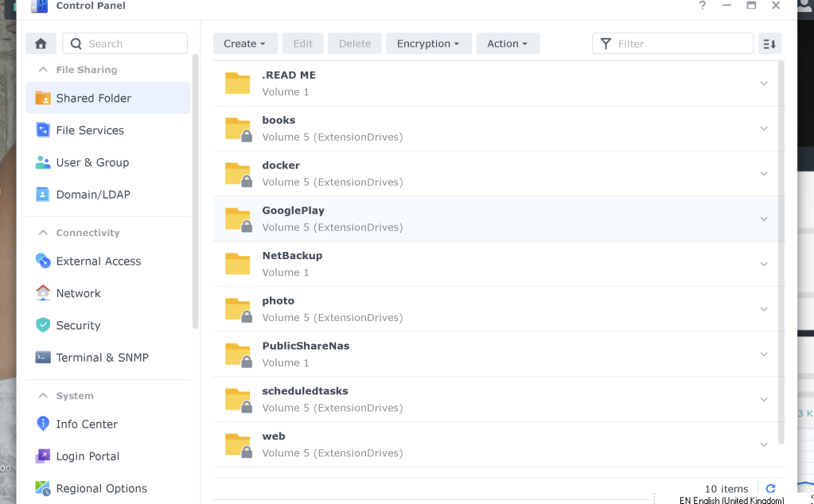Select the photo folder icon
The width and height of the screenshot is (814, 504).
click(238, 309)
